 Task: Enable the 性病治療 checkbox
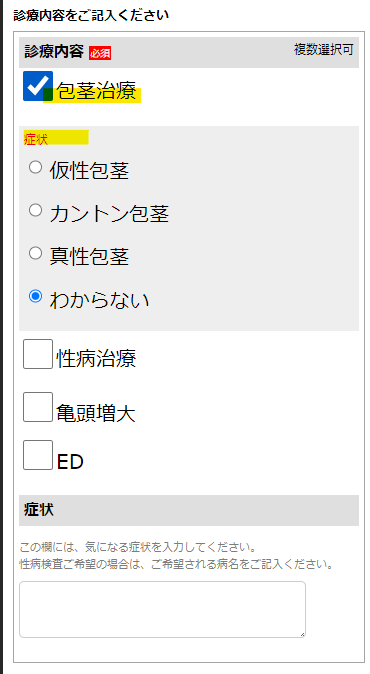(38, 354)
